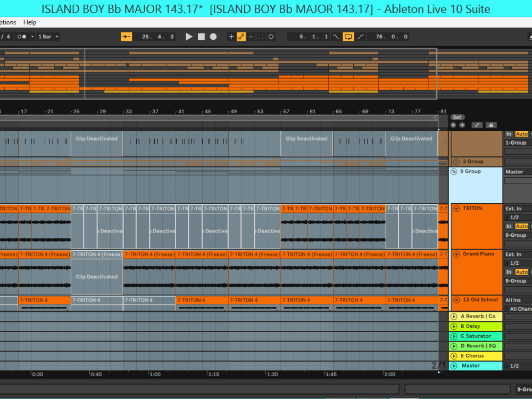Select the 9 Group track header
The width and height of the screenshot is (532, 399).
(476, 185)
